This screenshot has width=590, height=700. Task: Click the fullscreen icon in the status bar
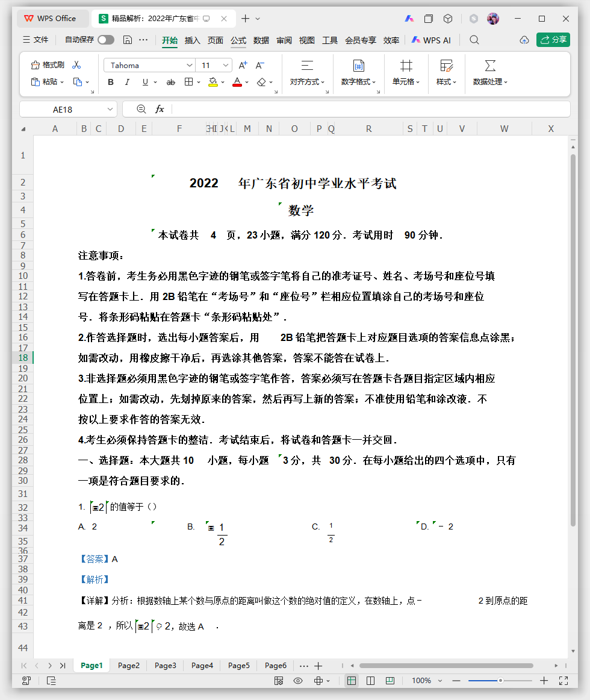click(564, 680)
